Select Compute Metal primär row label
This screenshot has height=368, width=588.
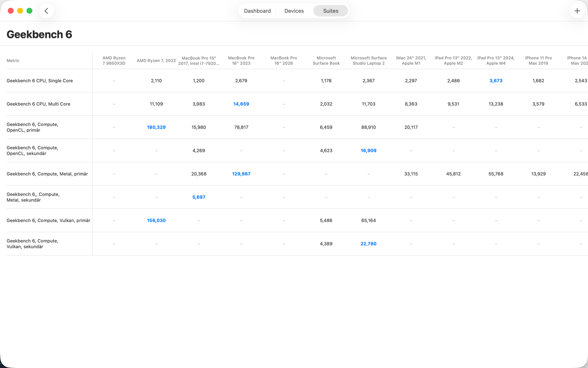point(47,174)
